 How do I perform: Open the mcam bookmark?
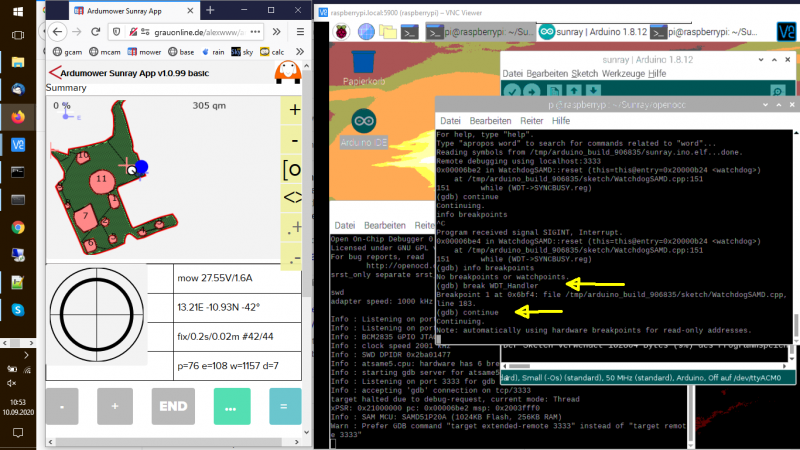(105, 52)
